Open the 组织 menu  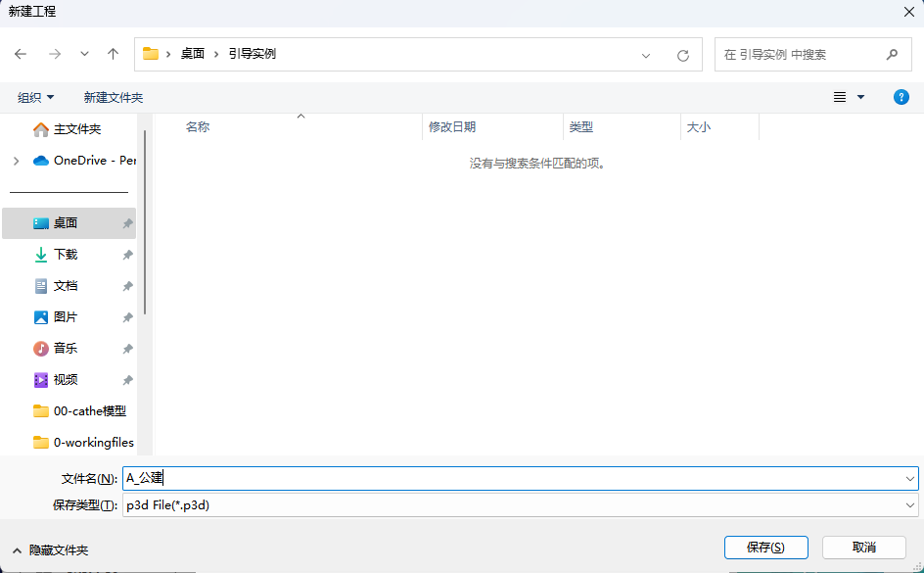[x=36, y=98]
